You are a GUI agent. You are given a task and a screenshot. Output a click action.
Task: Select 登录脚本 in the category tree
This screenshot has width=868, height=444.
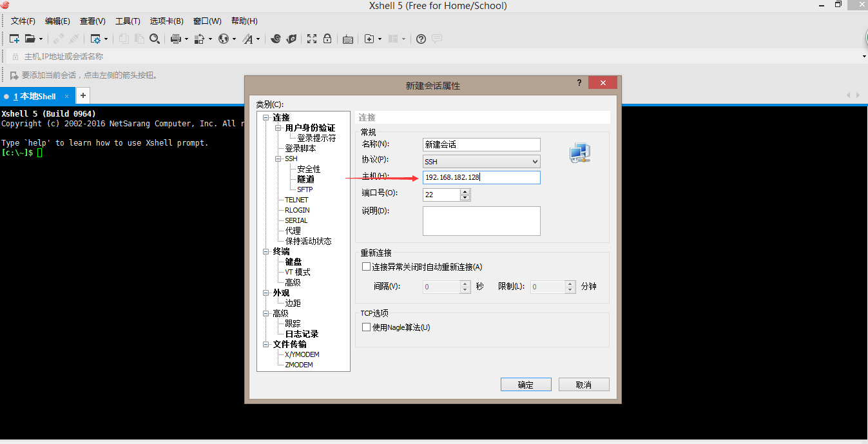tap(300, 148)
